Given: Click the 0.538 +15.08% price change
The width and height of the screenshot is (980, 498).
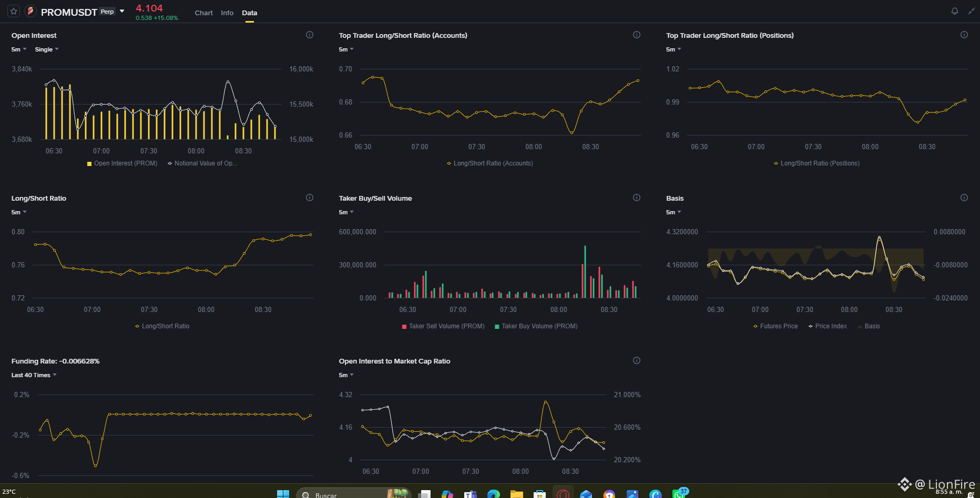Looking at the screenshot, I should pos(157,18).
